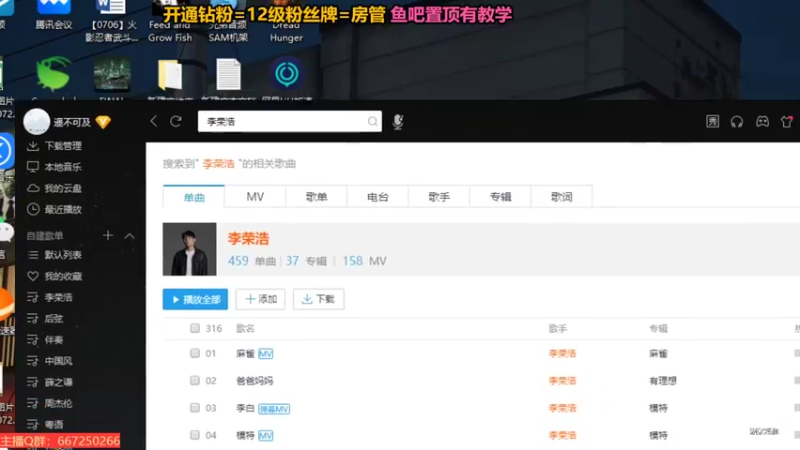Open 本地音乐 in sidebar

(x=54, y=167)
